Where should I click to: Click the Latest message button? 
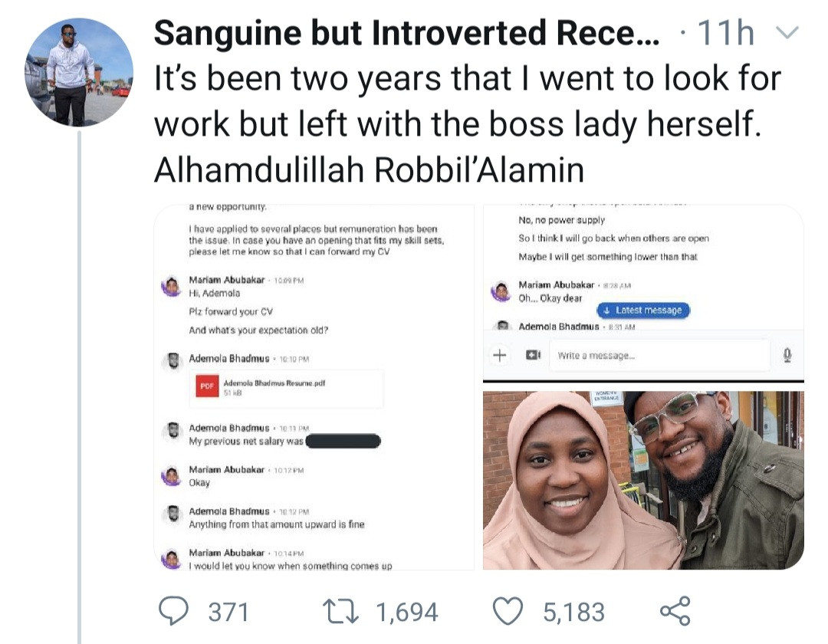(x=643, y=310)
